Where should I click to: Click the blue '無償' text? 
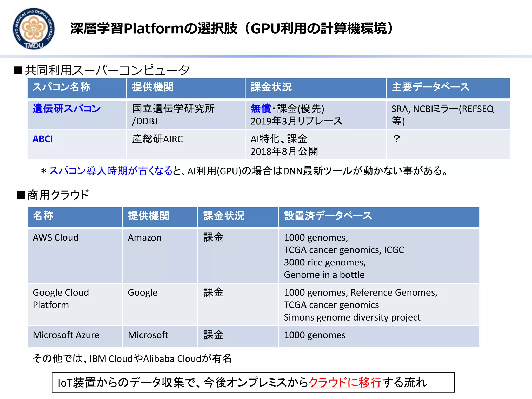click(x=261, y=109)
